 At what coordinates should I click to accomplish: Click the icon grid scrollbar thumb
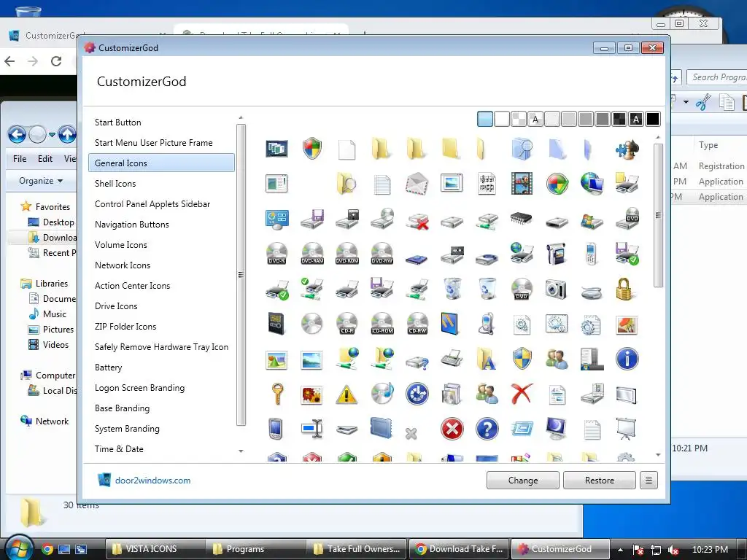pos(658,215)
